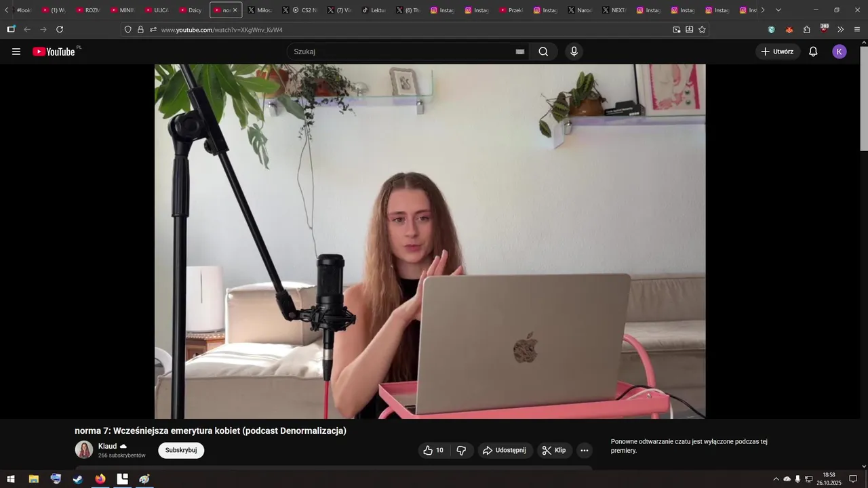Click the Subskrybuj button
This screenshot has width=868, height=488.
(x=181, y=450)
